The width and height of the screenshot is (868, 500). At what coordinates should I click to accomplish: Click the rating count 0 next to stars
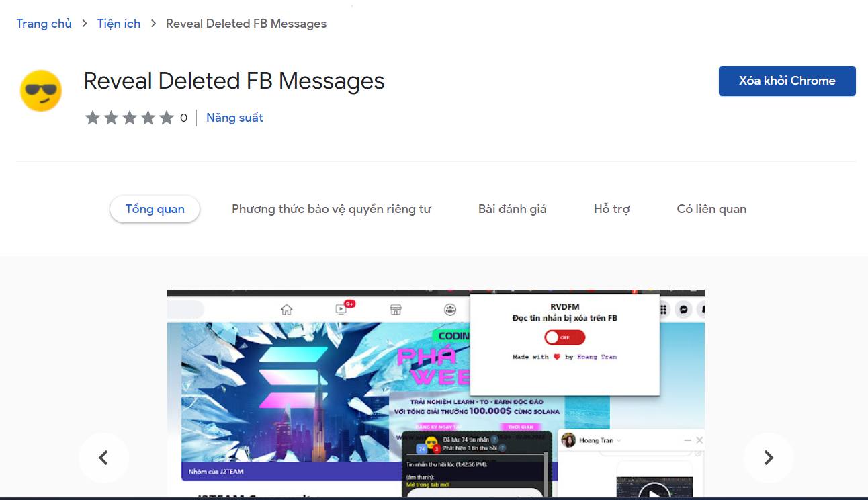183,118
